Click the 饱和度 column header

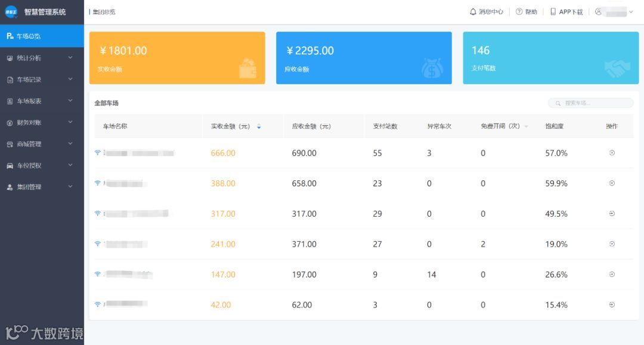pyautogui.click(x=554, y=126)
